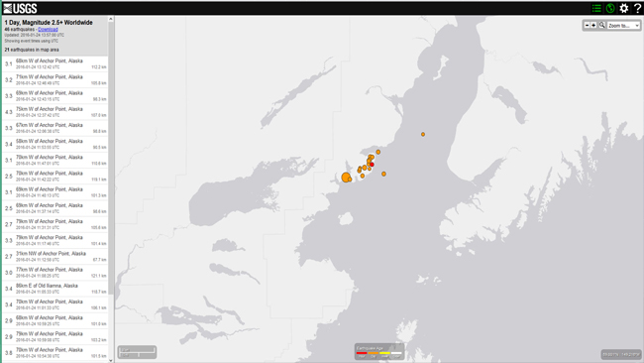This screenshot has width=644, height=363.
Task: Click the list scrollbar up arrow
Action: 111,19
